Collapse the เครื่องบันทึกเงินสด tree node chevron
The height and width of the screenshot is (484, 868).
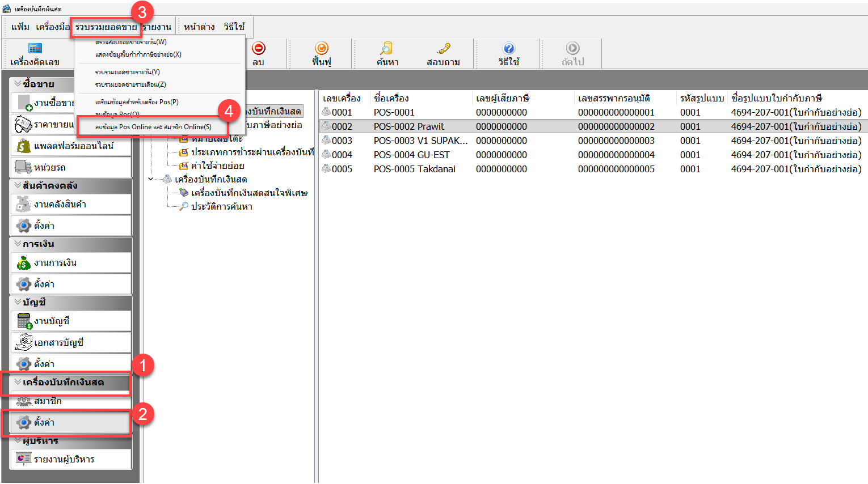click(x=150, y=179)
